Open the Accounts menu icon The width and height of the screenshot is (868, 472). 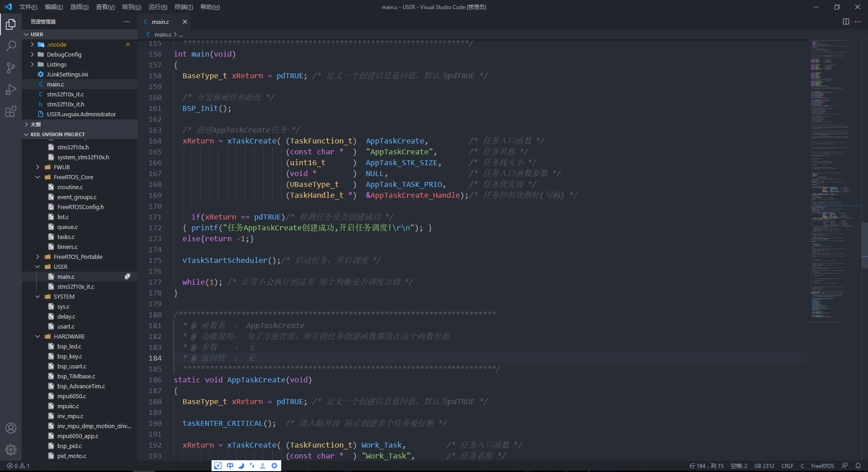click(x=11, y=428)
